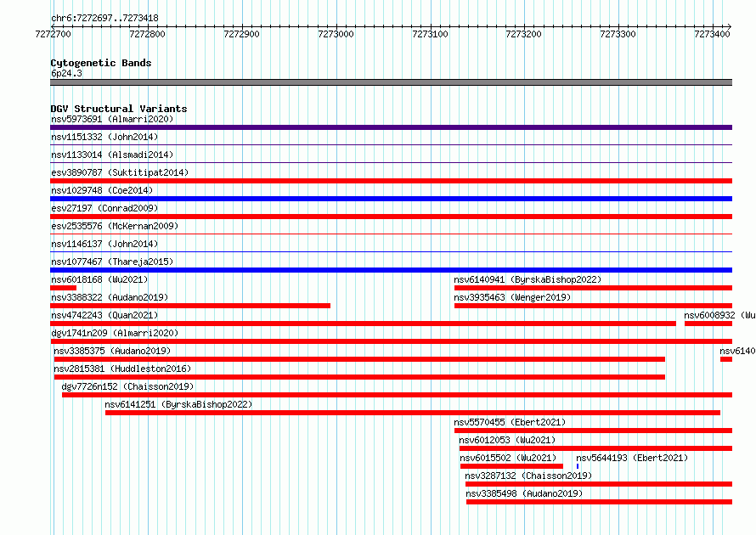Click the short nsv6008932 red bar
Image resolution: width=756 pixels, height=535 pixels.
(x=708, y=324)
